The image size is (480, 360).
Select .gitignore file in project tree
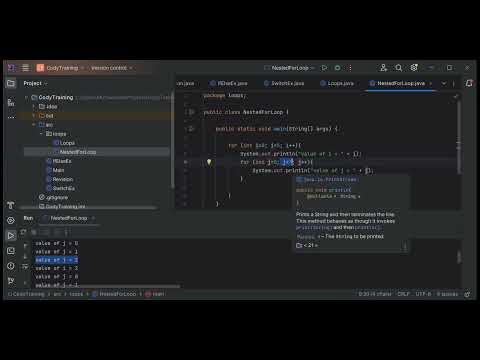53,197
